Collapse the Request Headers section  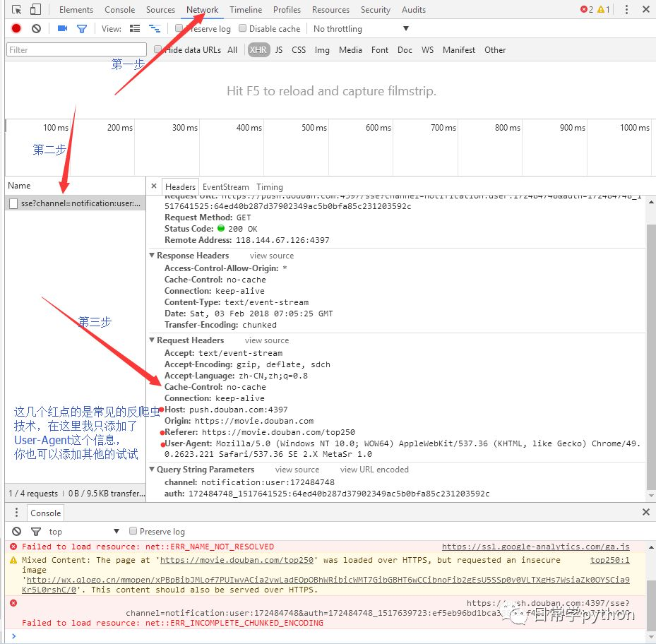(x=153, y=340)
